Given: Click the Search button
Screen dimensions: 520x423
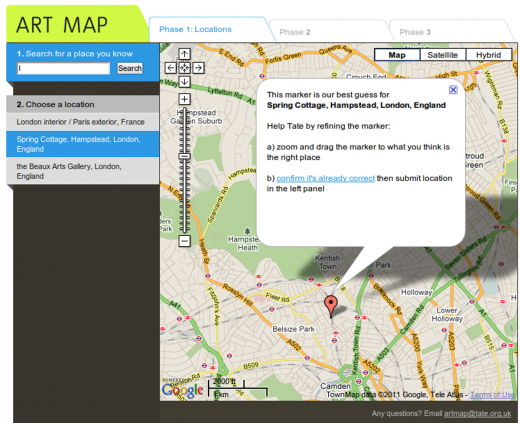Looking at the screenshot, I should pyautogui.click(x=130, y=68).
